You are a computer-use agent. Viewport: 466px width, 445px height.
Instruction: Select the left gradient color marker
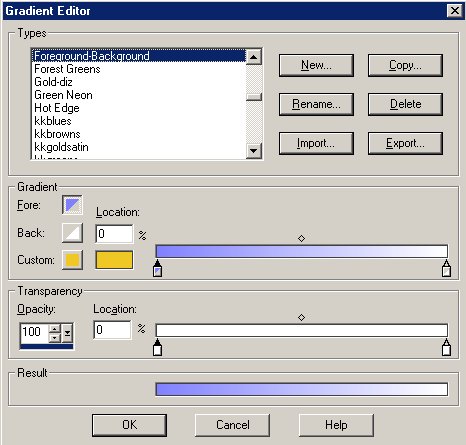click(x=157, y=269)
